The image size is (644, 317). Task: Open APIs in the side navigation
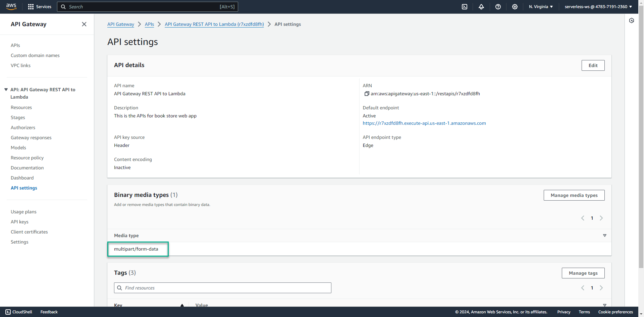click(x=15, y=45)
